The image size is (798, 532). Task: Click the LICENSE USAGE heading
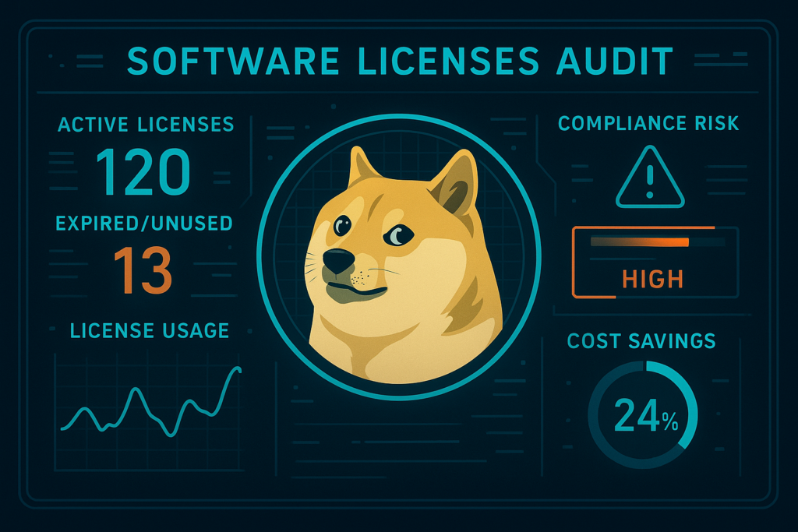(x=150, y=330)
